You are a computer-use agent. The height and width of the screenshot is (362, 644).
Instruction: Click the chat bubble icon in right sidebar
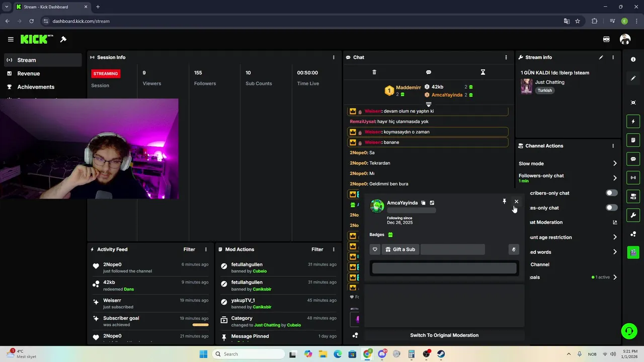pos(633,159)
